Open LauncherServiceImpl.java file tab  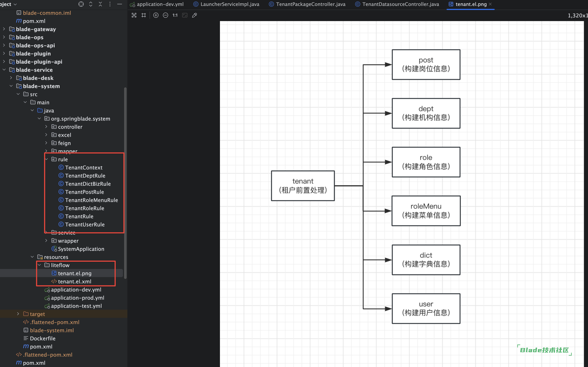click(227, 5)
